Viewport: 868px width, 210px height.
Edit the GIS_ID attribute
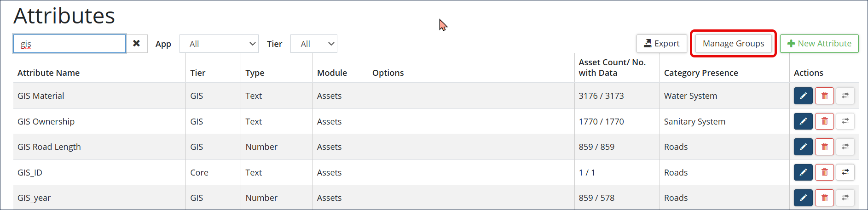(x=803, y=172)
